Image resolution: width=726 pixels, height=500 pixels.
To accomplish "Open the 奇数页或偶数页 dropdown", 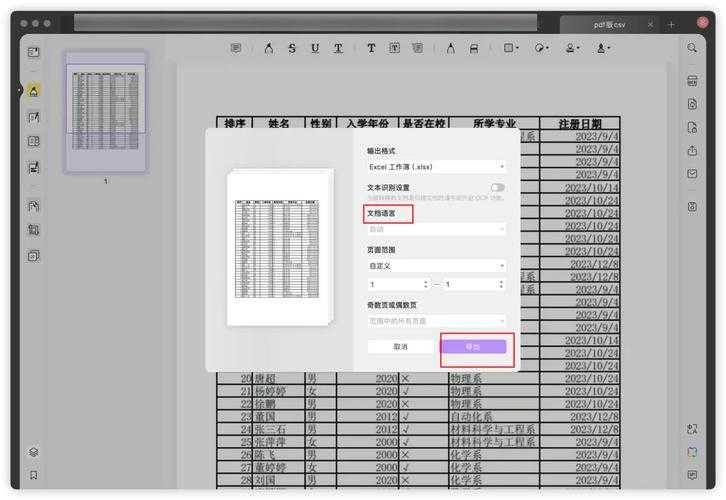I will click(x=436, y=321).
